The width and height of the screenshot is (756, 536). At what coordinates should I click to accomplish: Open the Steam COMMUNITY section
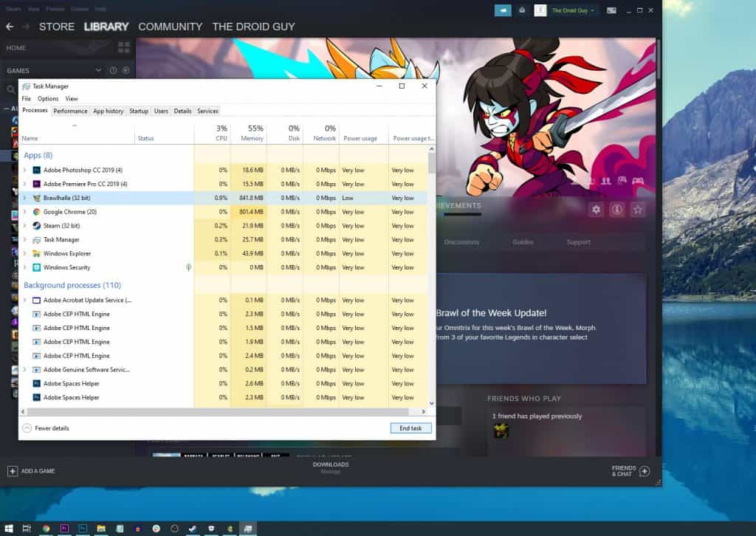coord(171,27)
